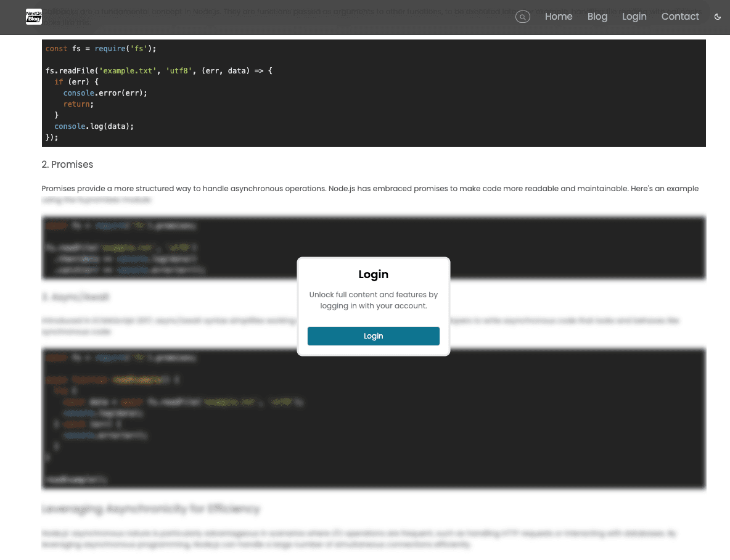This screenshot has height=560, width=730.
Task: Click the console.error(err) code line
Action: coord(105,93)
